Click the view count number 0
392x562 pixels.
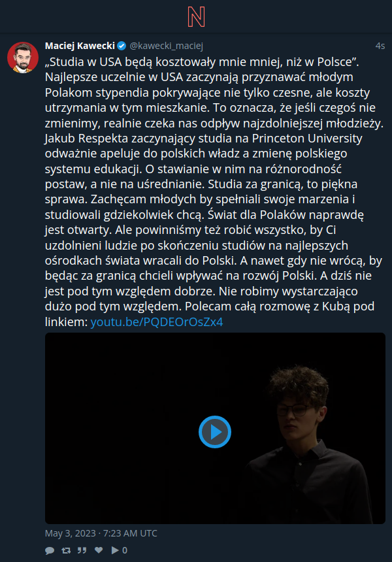point(125,550)
